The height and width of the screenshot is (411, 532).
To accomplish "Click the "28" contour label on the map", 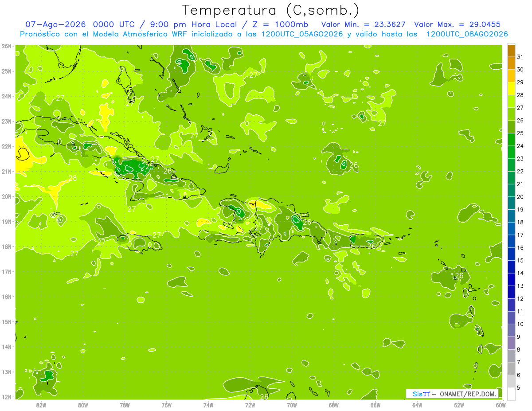I will (x=73, y=178).
